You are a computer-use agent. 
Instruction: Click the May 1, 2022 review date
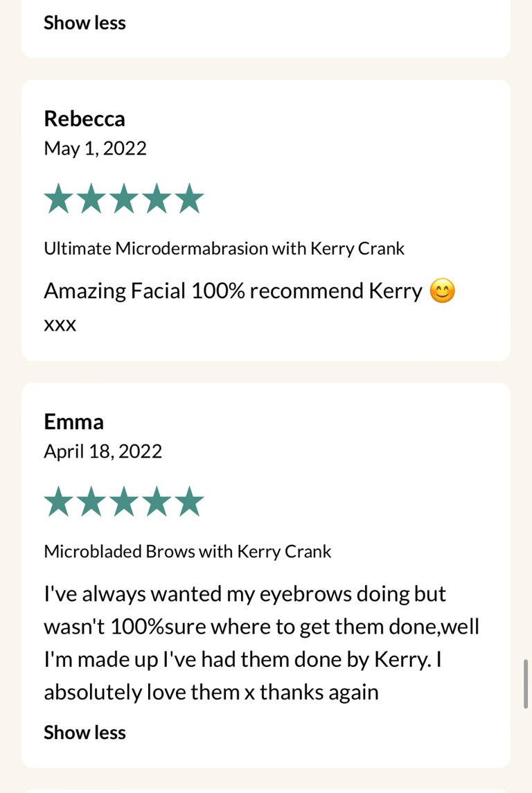[95, 148]
